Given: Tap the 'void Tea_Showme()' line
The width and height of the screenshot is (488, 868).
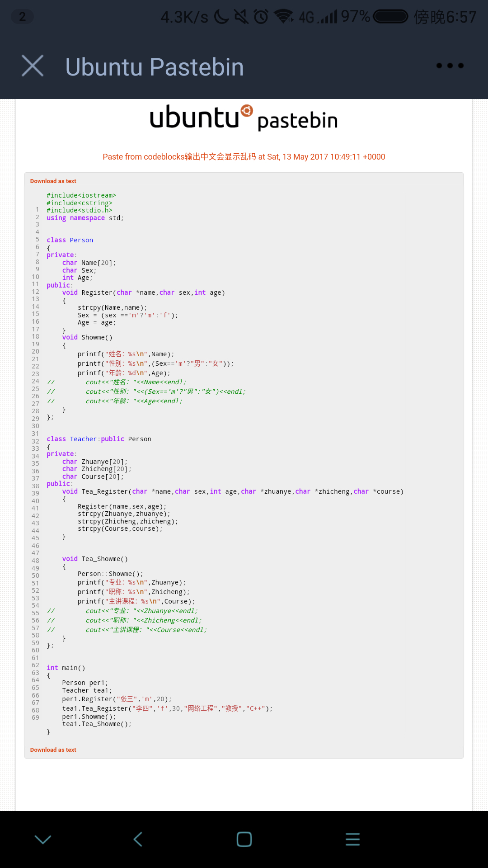Looking at the screenshot, I should 95,559.
